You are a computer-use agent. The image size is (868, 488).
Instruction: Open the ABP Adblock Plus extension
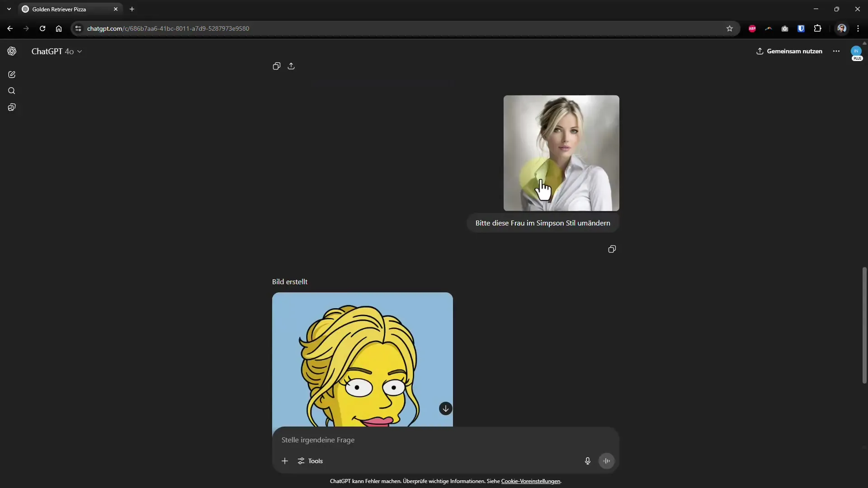(752, 28)
